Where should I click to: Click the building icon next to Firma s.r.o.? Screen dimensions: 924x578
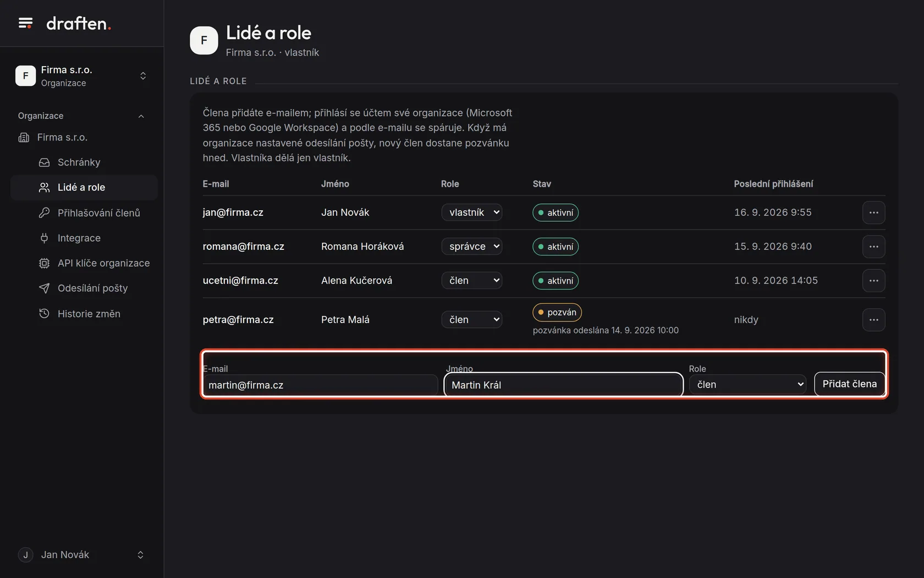click(24, 138)
